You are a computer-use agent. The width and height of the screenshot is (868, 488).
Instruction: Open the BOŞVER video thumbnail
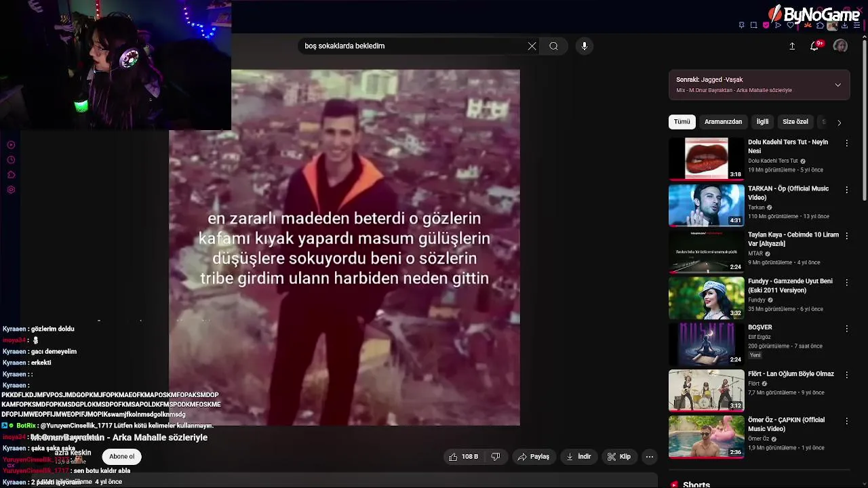[x=706, y=344]
